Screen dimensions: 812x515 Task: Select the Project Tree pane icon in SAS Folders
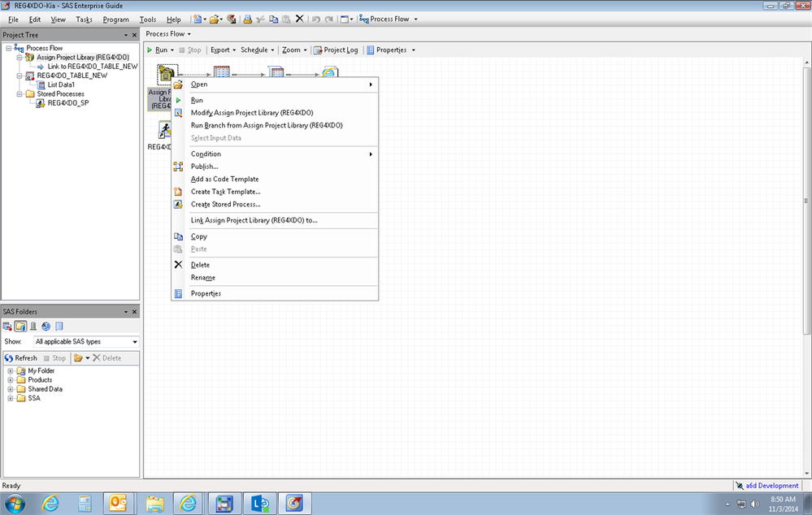(x=7, y=326)
